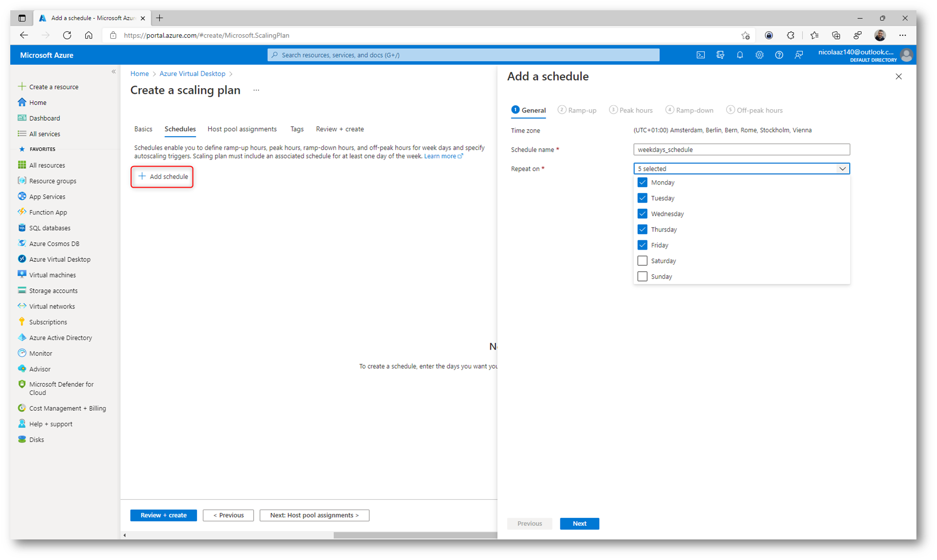The height and width of the screenshot is (560, 937).
Task: Click the Azure Cosmos DB sidebar icon
Action: click(x=22, y=243)
